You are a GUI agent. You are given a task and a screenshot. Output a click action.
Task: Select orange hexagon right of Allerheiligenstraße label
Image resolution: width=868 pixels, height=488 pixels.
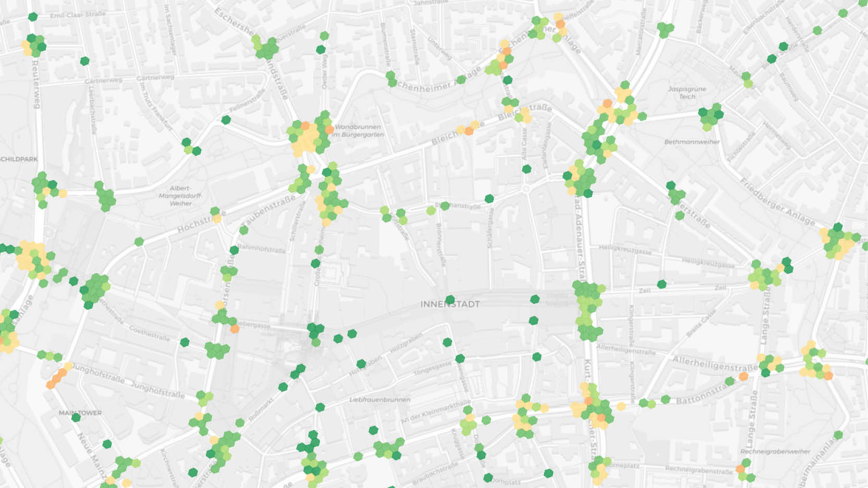744,376
